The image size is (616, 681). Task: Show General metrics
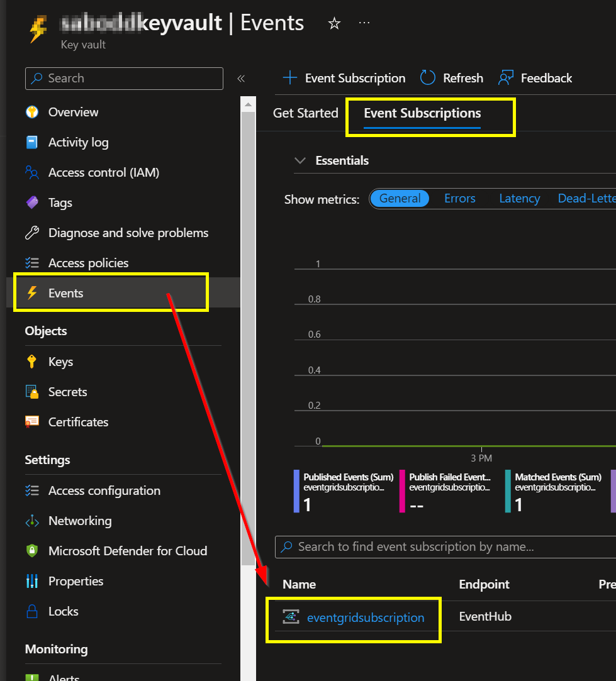[x=400, y=198]
